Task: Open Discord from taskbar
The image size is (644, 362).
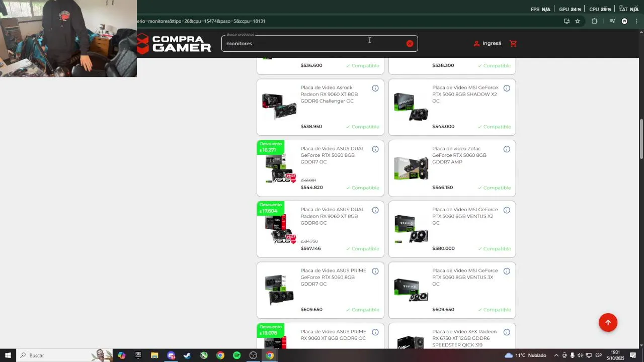Action: tap(171, 355)
